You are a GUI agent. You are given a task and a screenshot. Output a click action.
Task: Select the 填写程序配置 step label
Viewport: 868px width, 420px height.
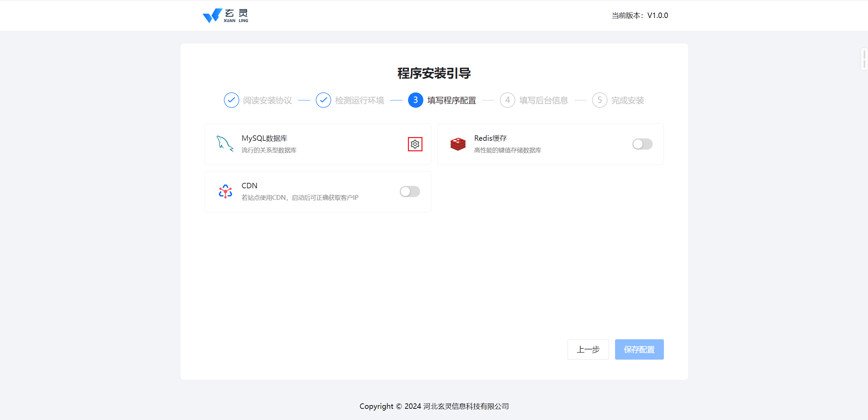click(452, 100)
